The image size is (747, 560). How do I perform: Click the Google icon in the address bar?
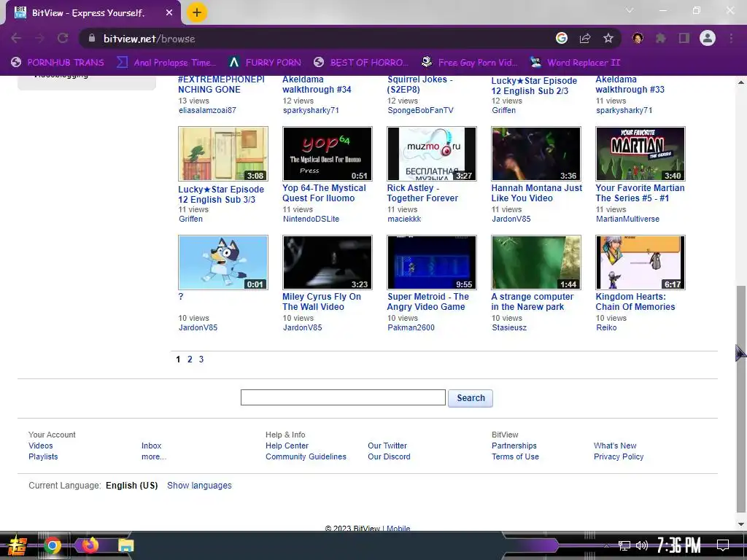(562, 38)
